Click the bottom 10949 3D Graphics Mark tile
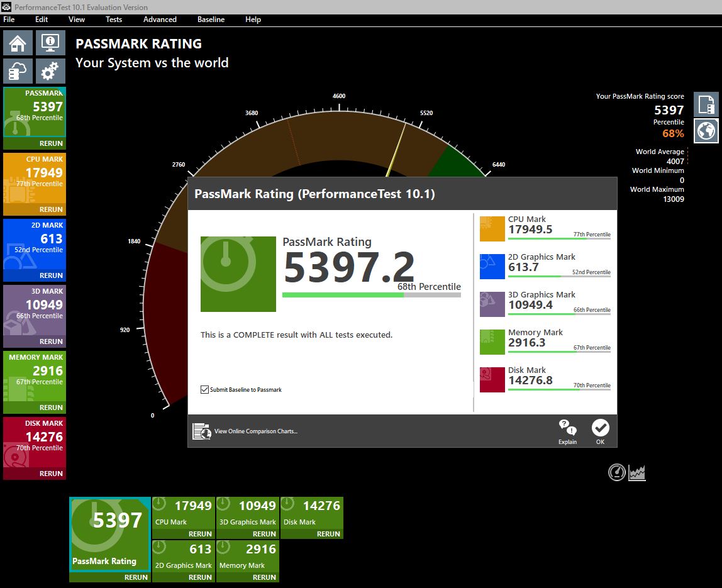 tap(248, 513)
